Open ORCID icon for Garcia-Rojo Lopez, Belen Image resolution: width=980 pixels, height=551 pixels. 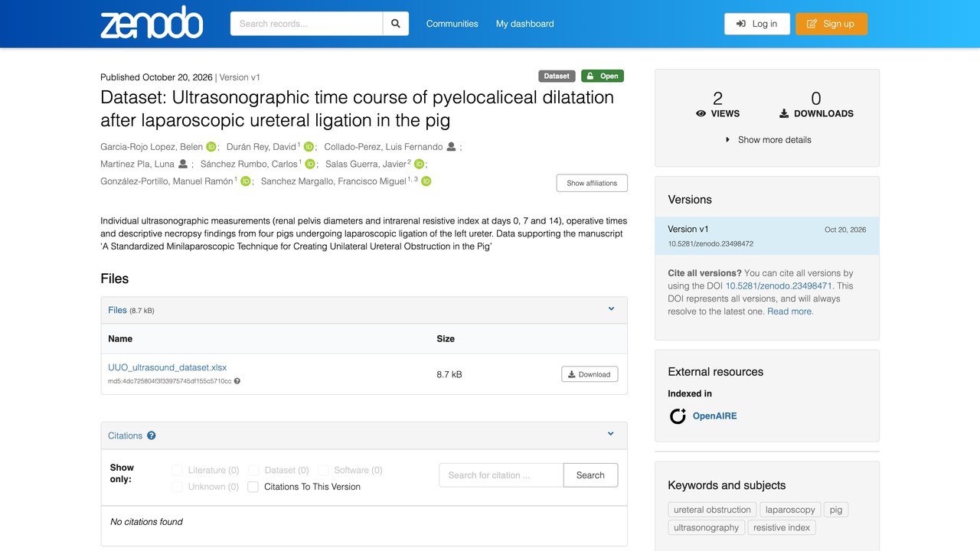pyautogui.click(x=211, y=147)
